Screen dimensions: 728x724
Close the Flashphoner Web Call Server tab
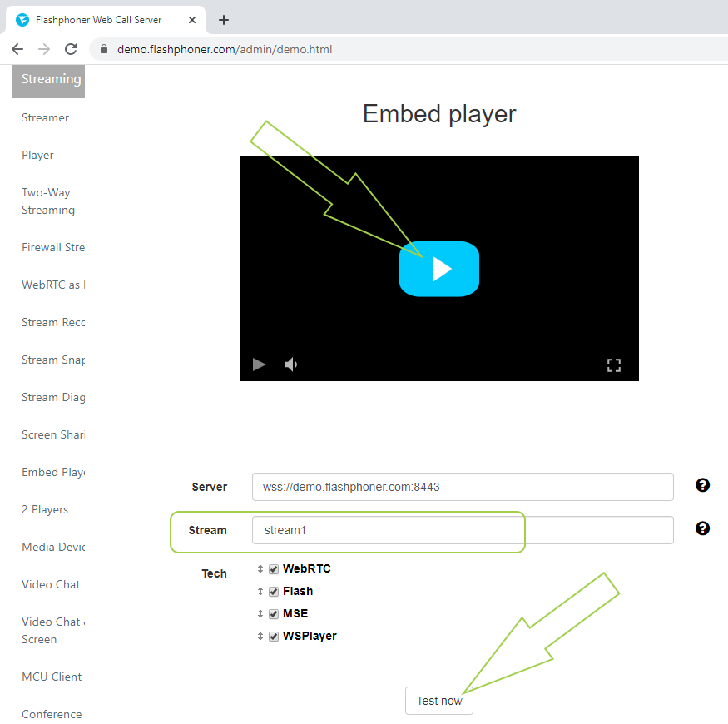(192, 20)
